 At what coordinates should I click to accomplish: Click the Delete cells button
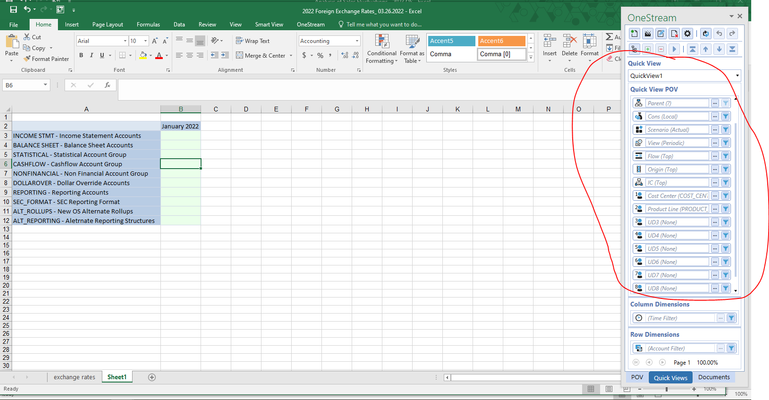coord(569,47)
